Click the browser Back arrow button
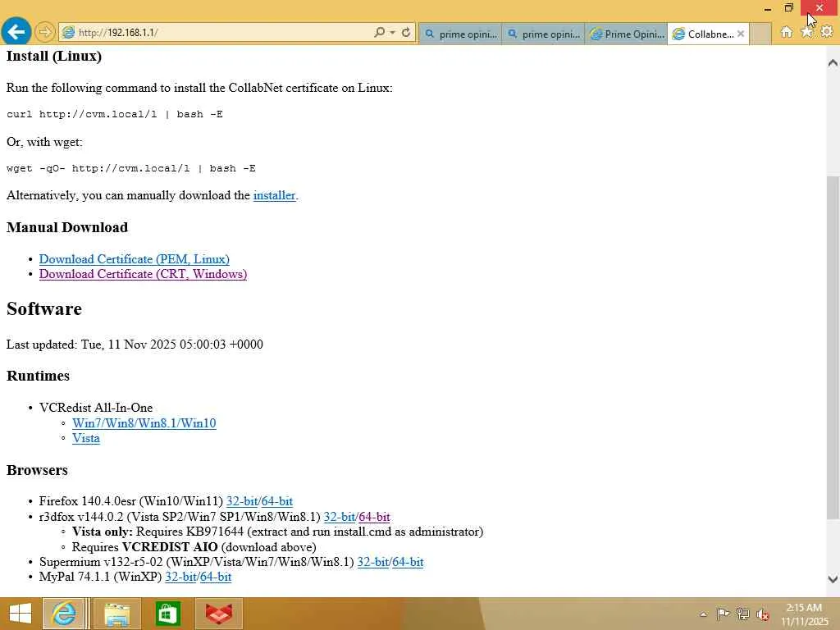 (x=16, y=32)
